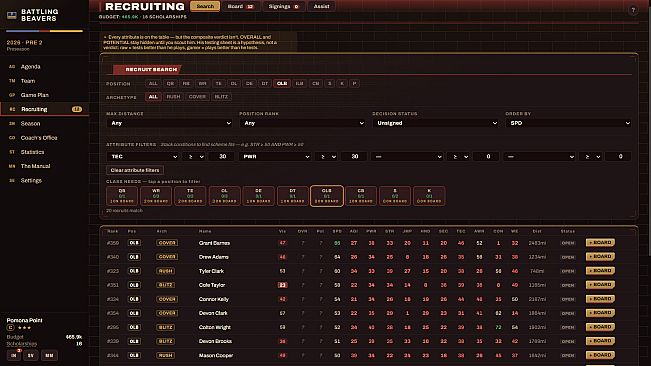
Task: Click Devon Clark's COVER archetype tag
Action: click(167, 313)
